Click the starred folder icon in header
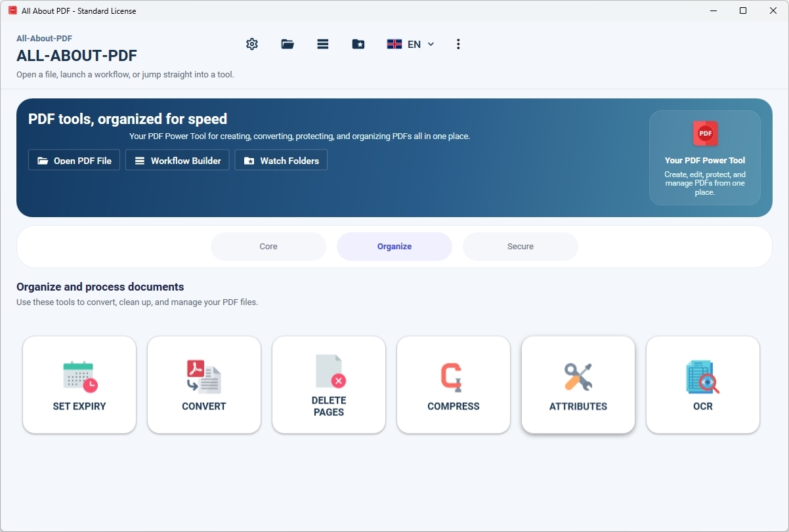This screenshot has width=789, height=532. [x=358, y=44]
